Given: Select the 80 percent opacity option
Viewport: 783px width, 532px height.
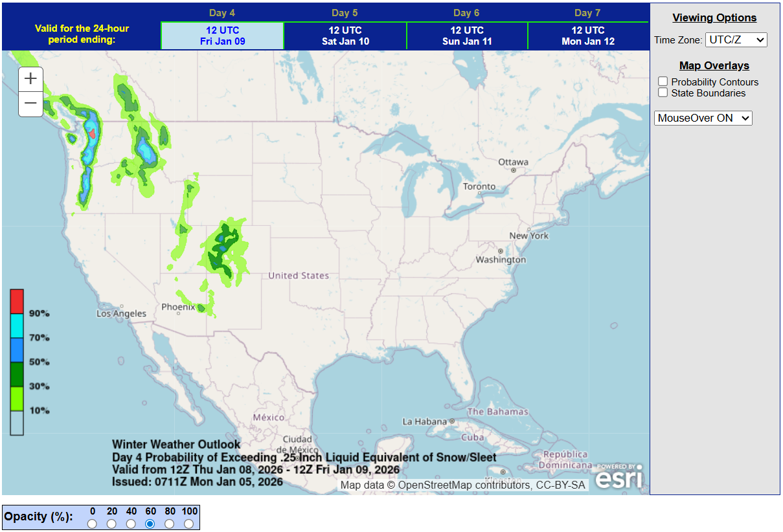Looking at the screenshot, I should pyautogui.click(x=169, y=524).
